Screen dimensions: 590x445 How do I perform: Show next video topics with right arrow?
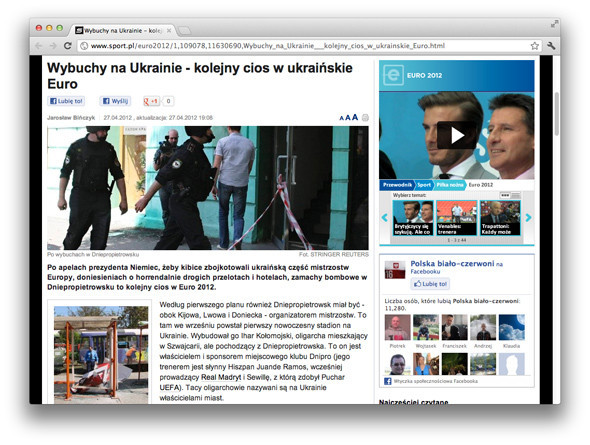[x=528, y=217]
